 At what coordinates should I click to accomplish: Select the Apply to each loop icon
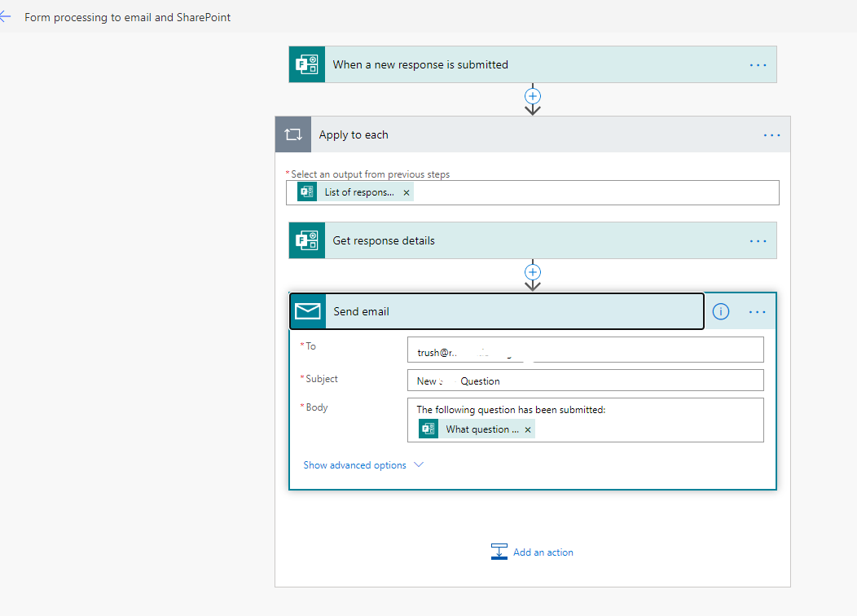point(292,134)
